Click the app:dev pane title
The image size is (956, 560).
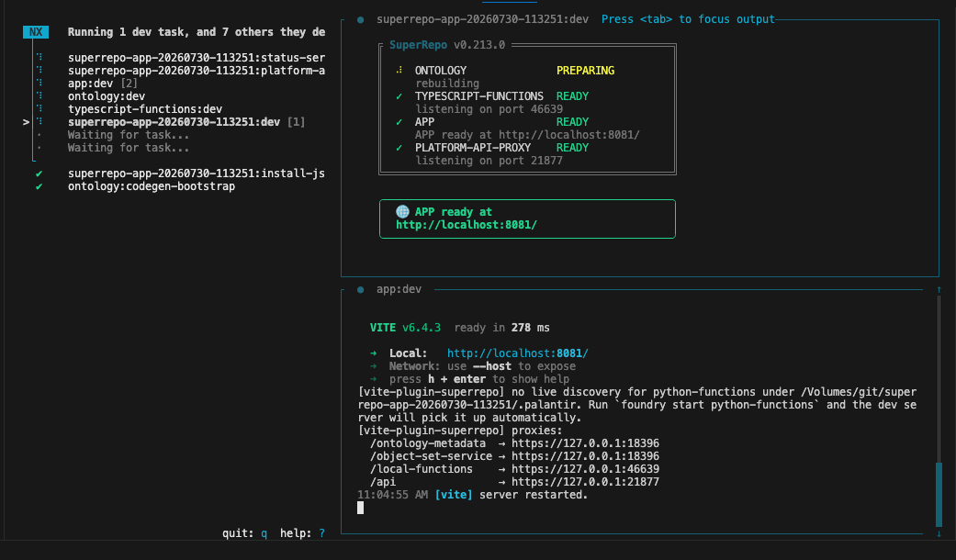[x=399, y=289]
